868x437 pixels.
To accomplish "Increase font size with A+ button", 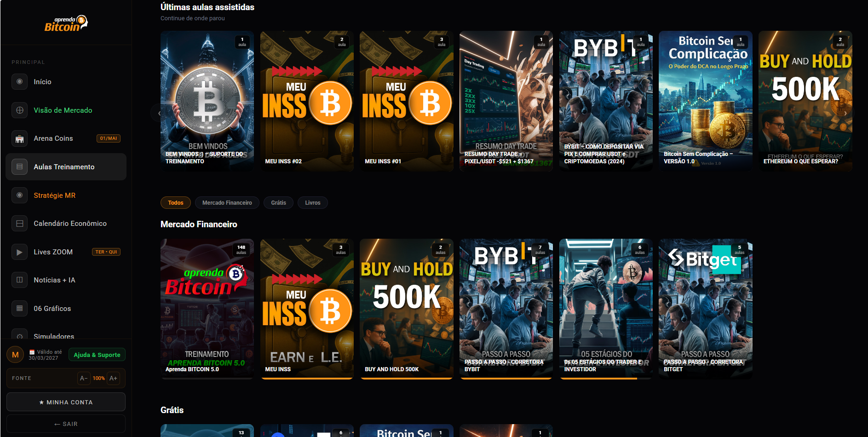I will coord(113,378).
